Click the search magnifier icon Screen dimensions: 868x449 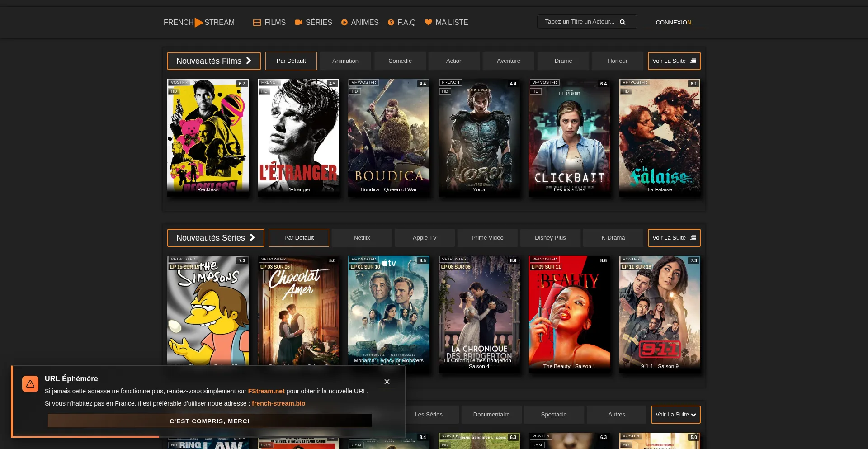tap(623, 22)
